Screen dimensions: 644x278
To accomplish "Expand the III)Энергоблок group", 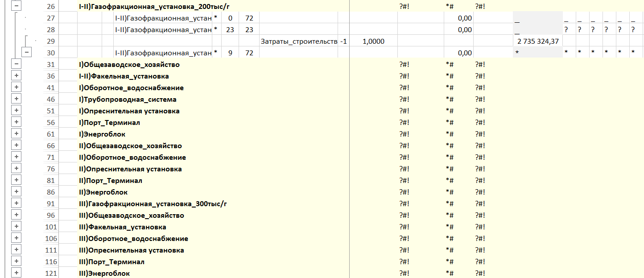I will [16, 273].
